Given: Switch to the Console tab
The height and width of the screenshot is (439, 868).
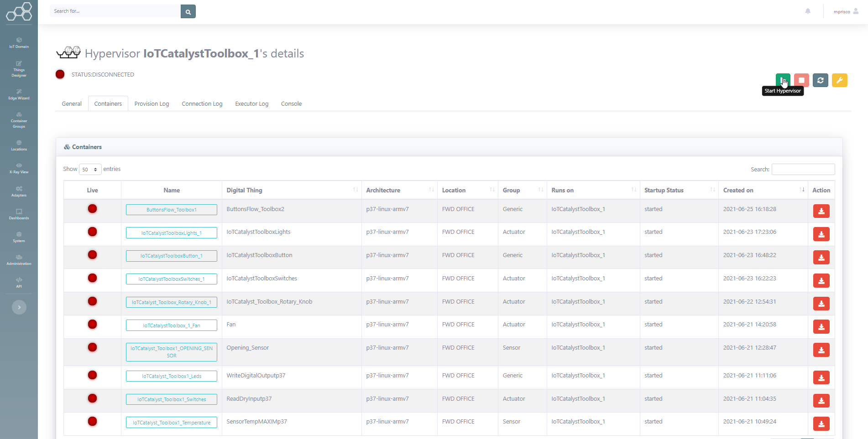Looking at the screenshot, I should point(291,103).
